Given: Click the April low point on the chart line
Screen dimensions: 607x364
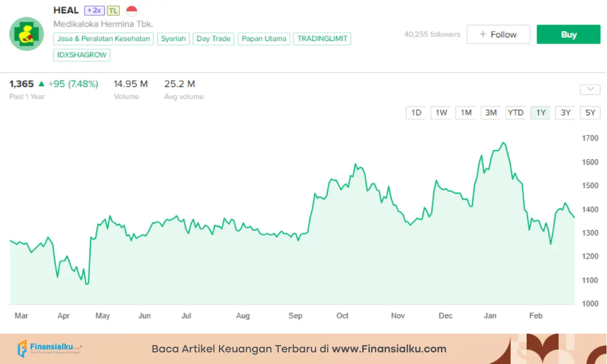Looking at the screenshot, I should pyautogui.click(x=86, y=284).
